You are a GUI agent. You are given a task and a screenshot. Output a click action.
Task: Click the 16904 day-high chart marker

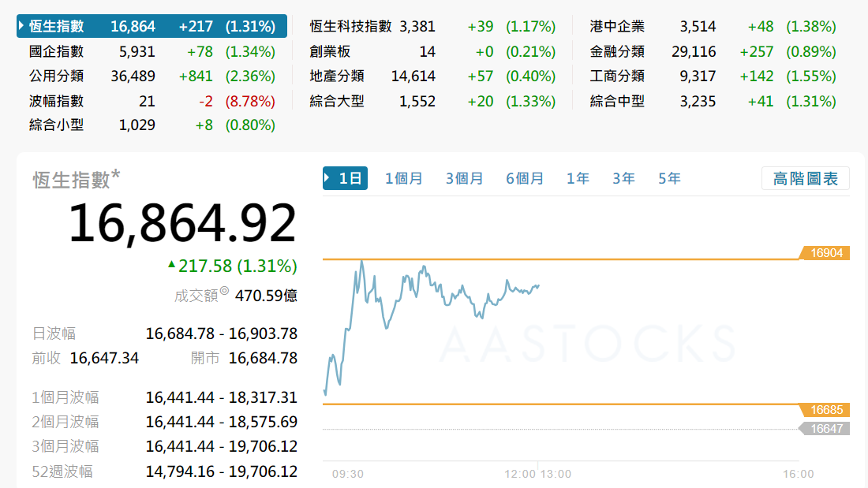pyautogui.click(x=825, y=253)
